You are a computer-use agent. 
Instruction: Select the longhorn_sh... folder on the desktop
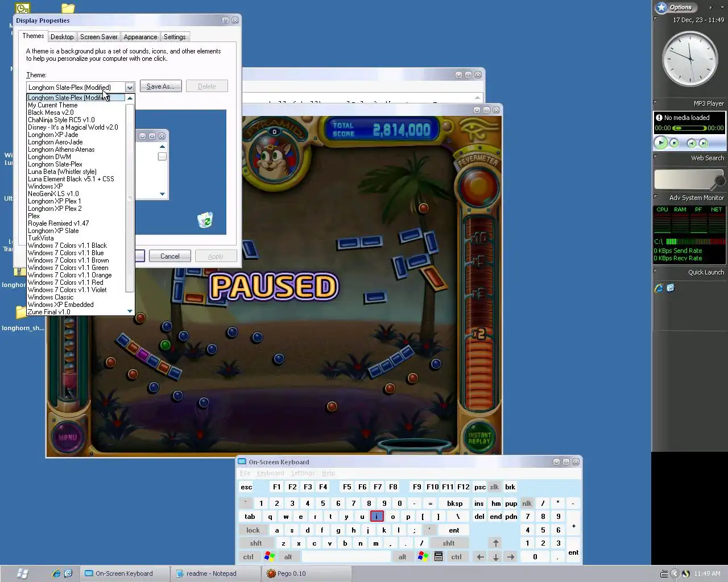coord(22,318)
